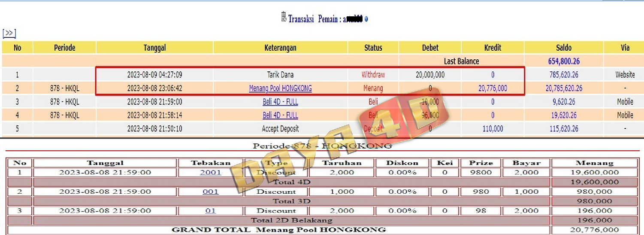644x235 pixels.
Task: Open Beli 4D - FULL link at 21:59:00
Action: 280,102
